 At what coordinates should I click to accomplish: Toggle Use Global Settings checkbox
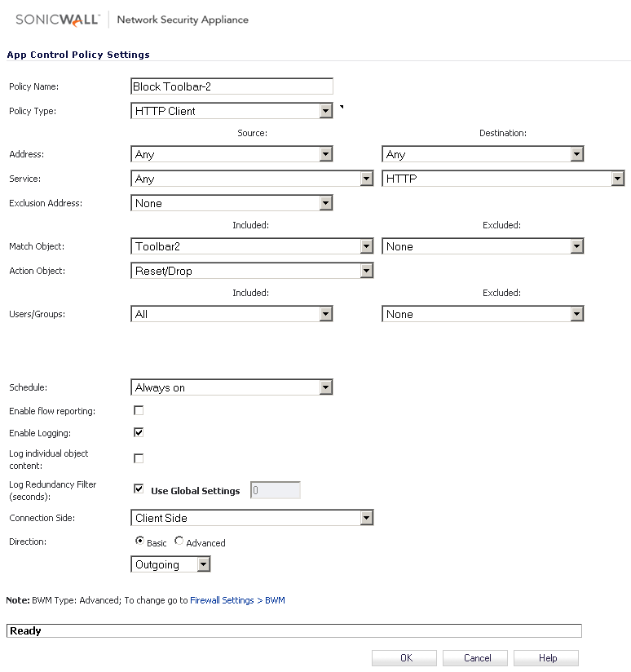(139, 489)
